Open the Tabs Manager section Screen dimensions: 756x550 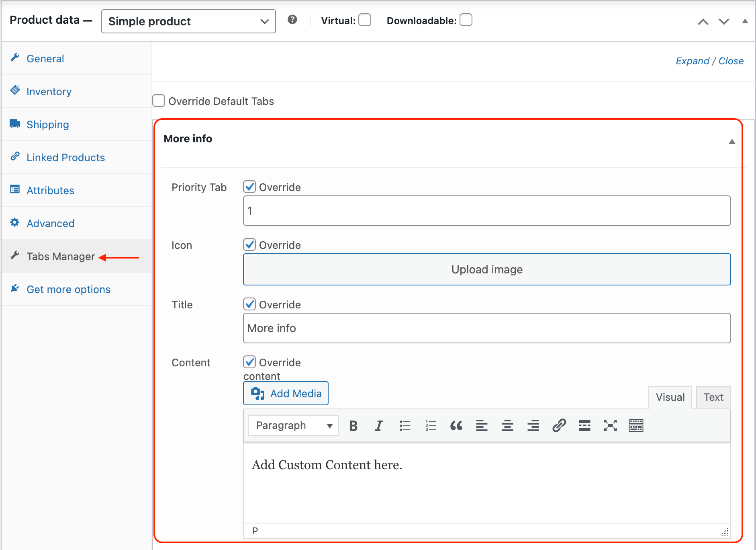(60, 256)
